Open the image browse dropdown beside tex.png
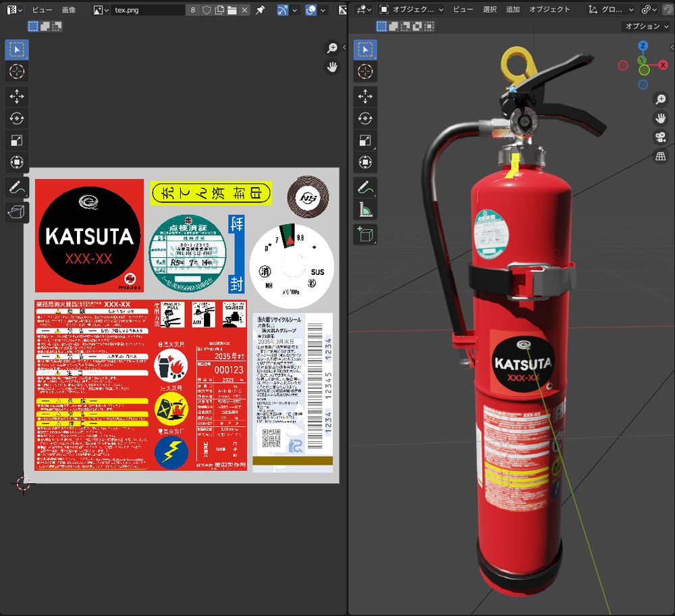The height and width of the screenshot is (616, 675). [x=101, y=10]
